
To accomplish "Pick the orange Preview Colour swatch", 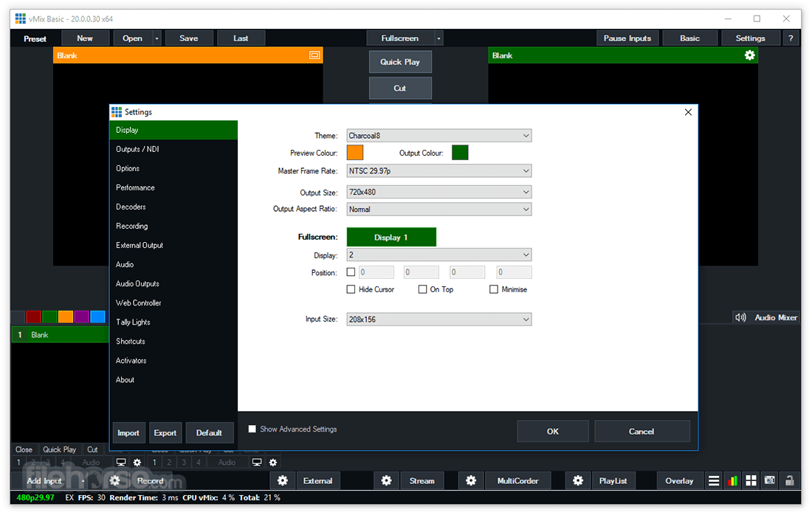I will [355, 153].
